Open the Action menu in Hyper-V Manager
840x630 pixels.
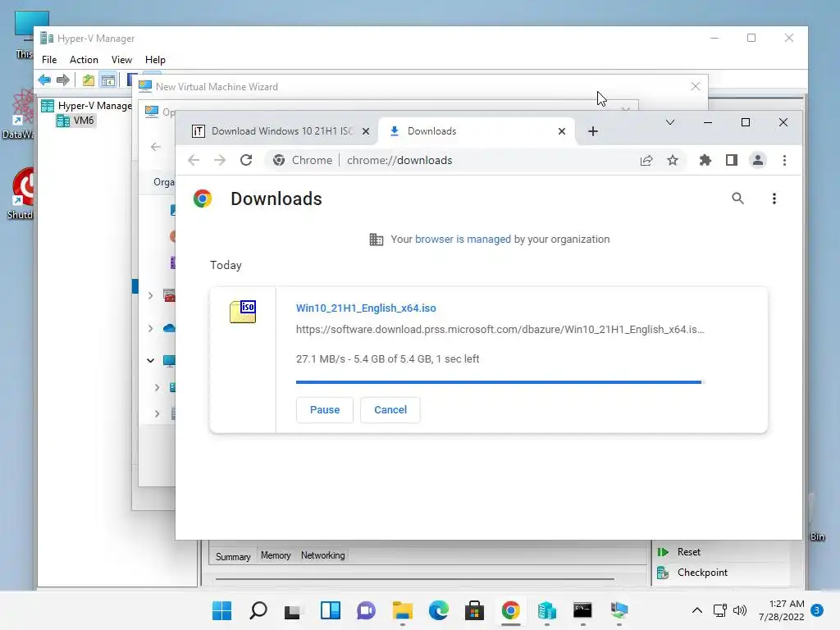click(x=84, y=59)
